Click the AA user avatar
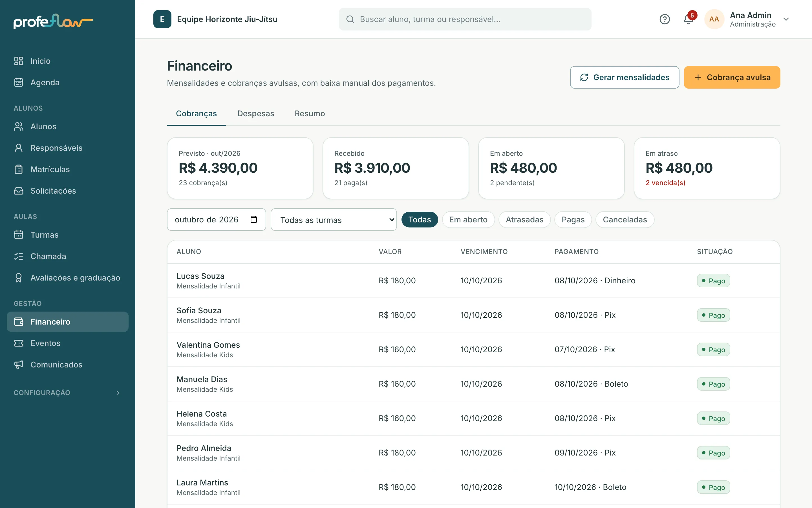 [714, 19]
